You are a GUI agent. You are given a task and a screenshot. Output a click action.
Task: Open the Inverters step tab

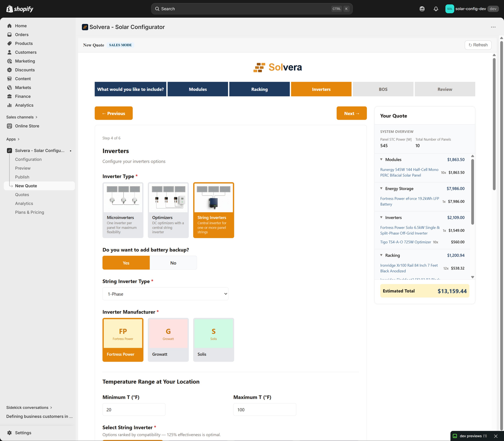tap(321, 89)
